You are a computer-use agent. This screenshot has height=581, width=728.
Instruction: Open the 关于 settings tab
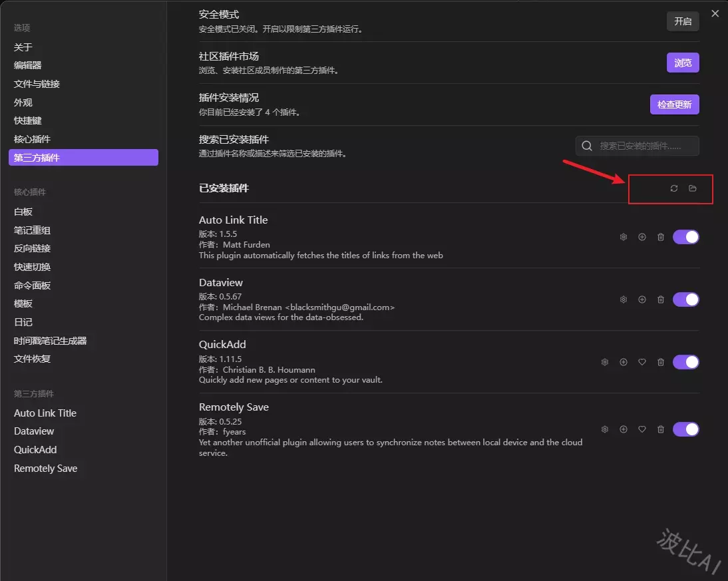[x=84, y=47]
